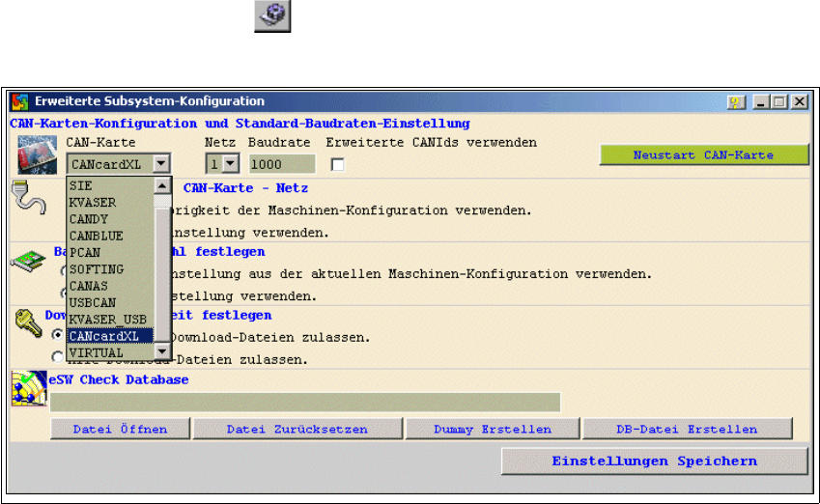Choose KVASER from the card list

click(110, 203)
